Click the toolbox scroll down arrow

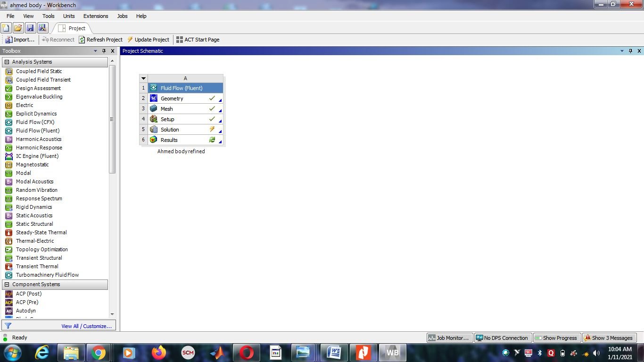pyautogui.click(x=112, y=314)
